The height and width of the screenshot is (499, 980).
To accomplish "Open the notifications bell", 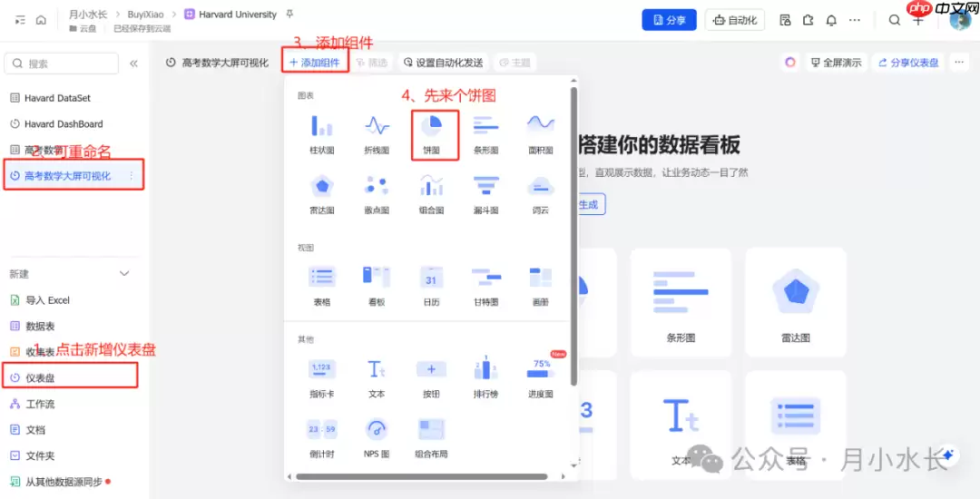I will point(831,20).
